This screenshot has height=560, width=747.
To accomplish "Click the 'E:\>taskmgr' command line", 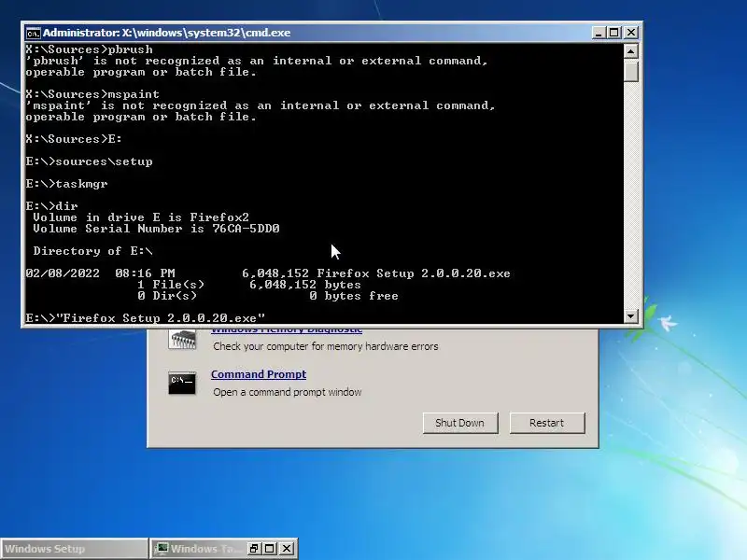I will point(66,184).
